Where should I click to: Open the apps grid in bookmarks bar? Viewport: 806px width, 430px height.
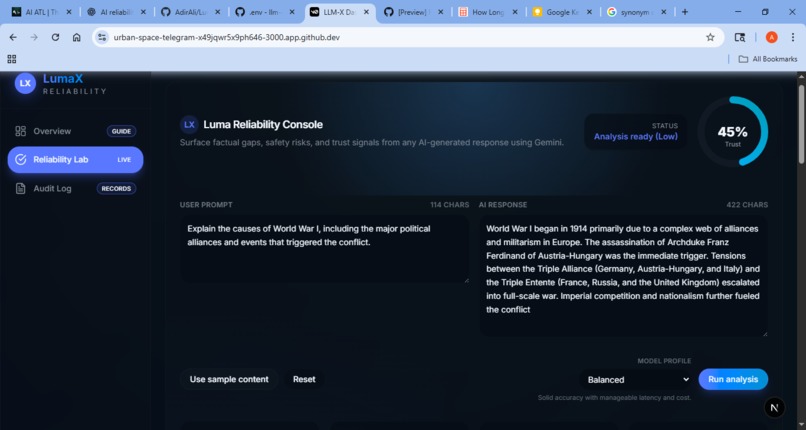click(x=12, y=59)
